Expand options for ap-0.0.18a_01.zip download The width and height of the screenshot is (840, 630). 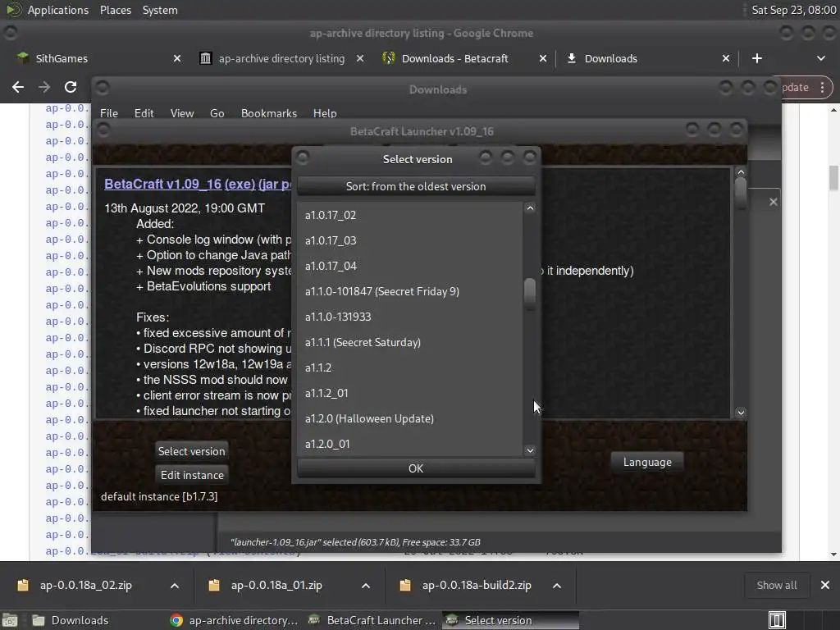click(x=366, y=586)
